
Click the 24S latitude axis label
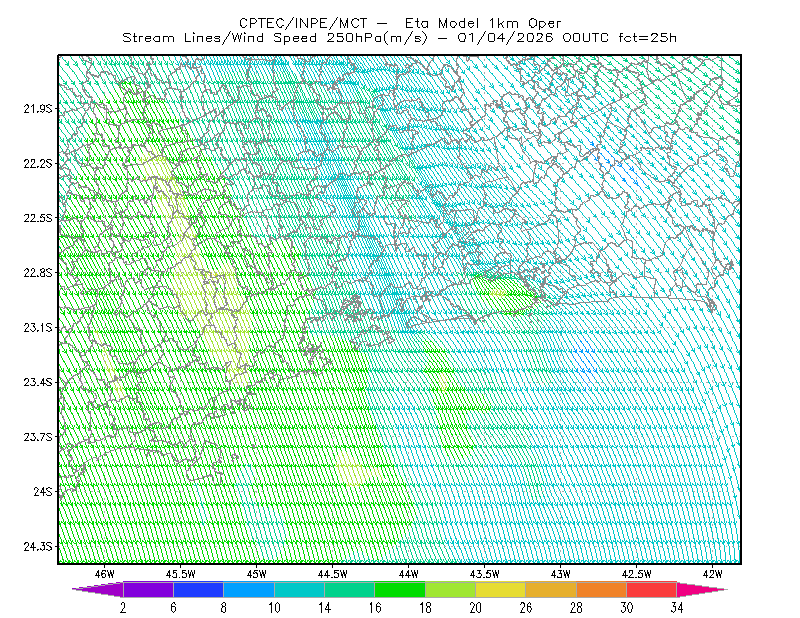(x=43, y=491)
